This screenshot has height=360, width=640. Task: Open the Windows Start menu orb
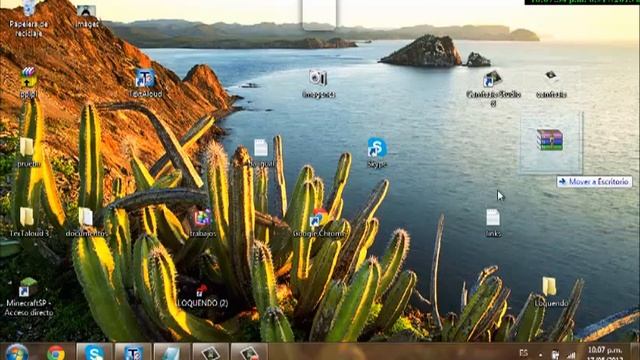17,352
